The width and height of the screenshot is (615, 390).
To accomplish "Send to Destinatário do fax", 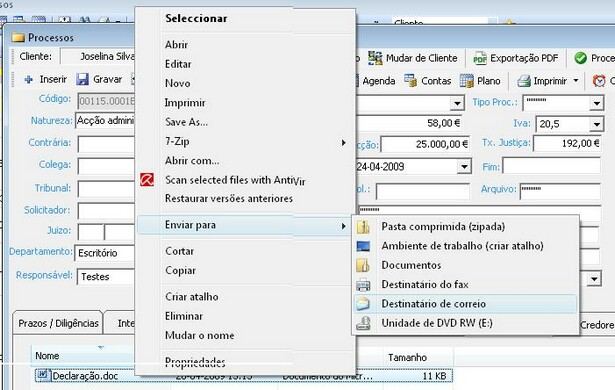I will (x=425, y=284).
